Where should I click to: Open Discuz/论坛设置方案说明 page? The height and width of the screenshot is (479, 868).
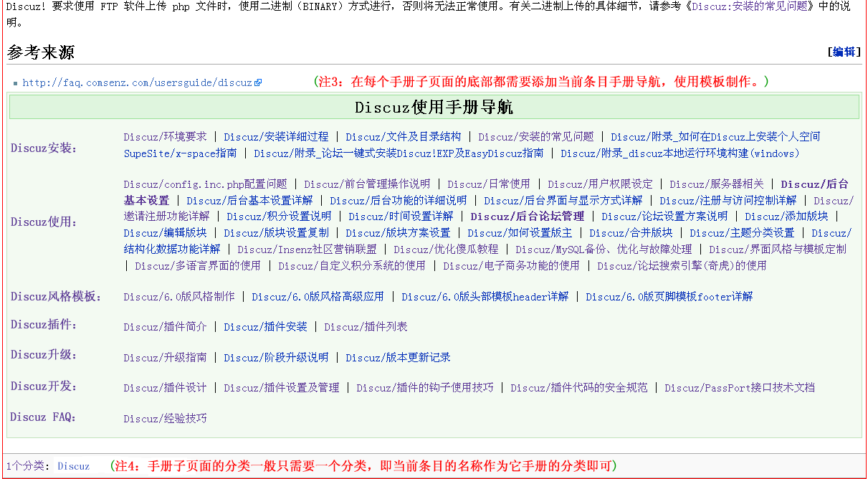[x=664, y=216]
